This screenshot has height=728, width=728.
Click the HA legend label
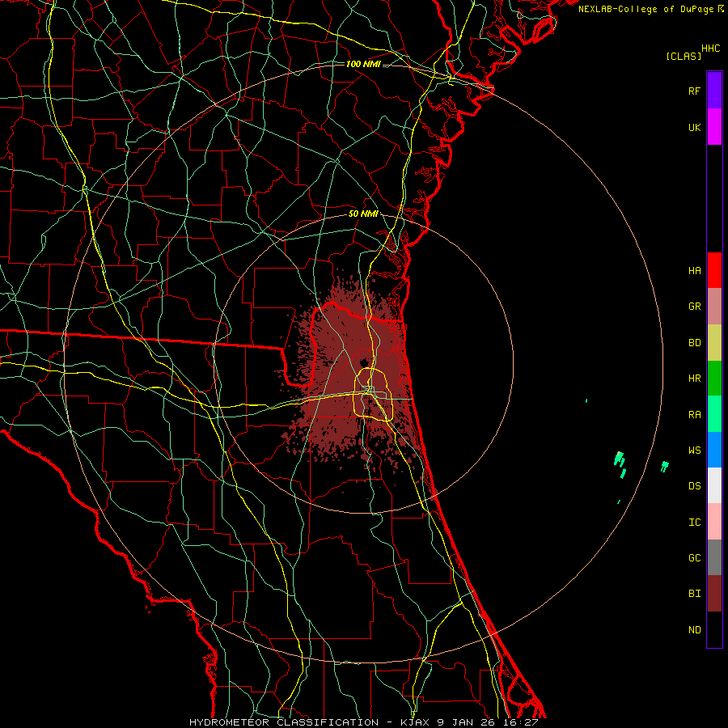tap(694, 270)
